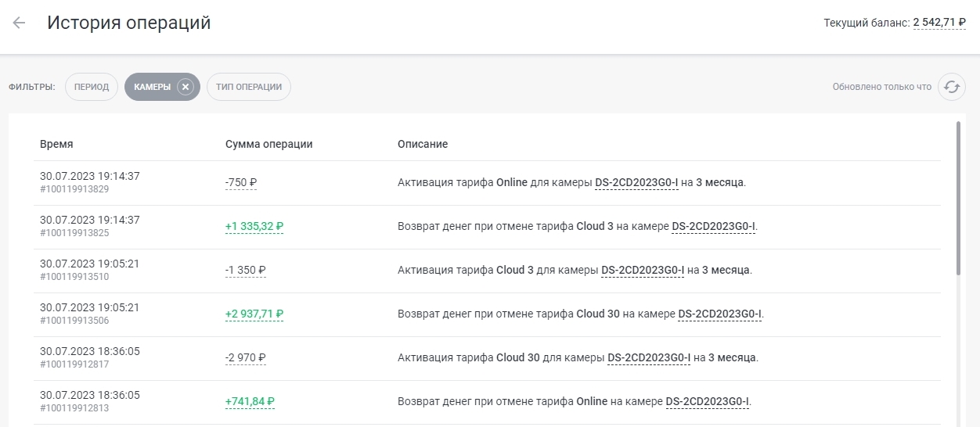
Task: Toggle the Камеры filter chip
Action: click(152, 87)
